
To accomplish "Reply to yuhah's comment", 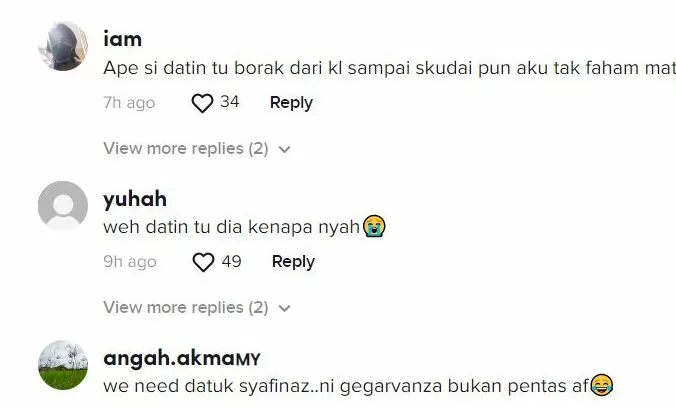I will point(293,262).
